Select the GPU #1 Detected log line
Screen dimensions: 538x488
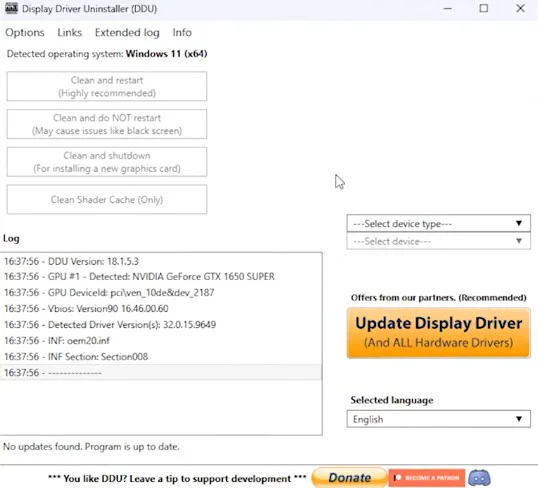coord(161,277)
